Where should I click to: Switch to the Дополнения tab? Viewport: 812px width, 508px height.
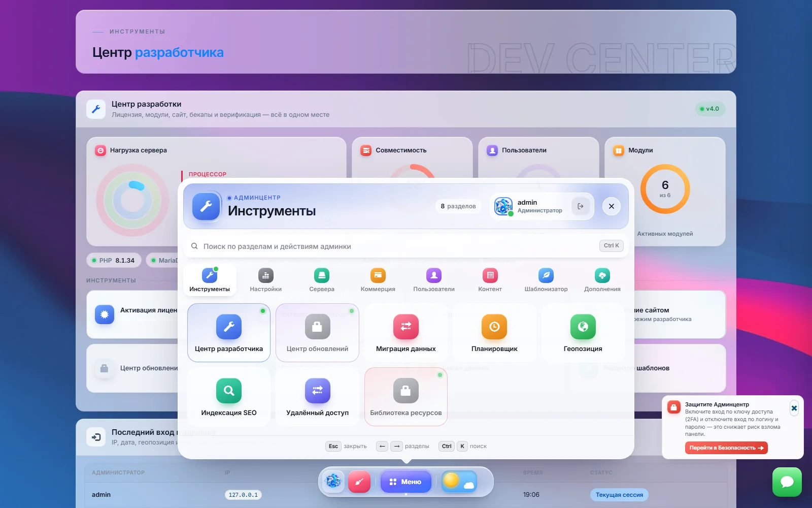602,280
